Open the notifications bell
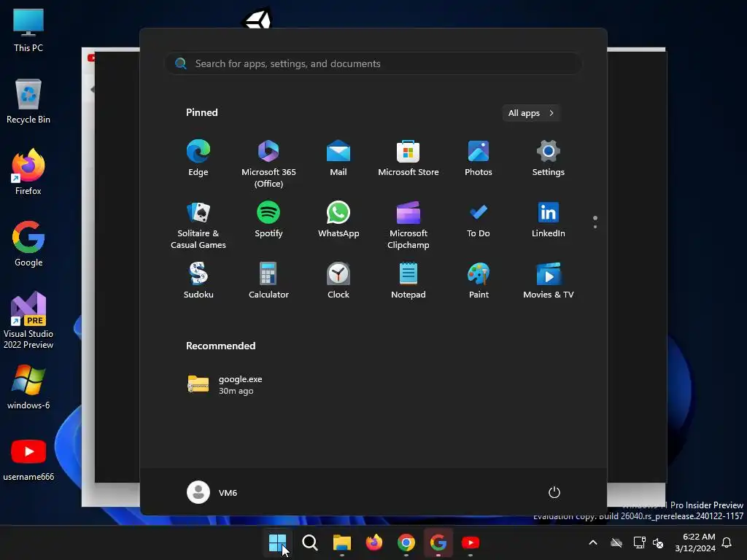The width and height of the screenshot is (747, 560). [x=727, y=542]
